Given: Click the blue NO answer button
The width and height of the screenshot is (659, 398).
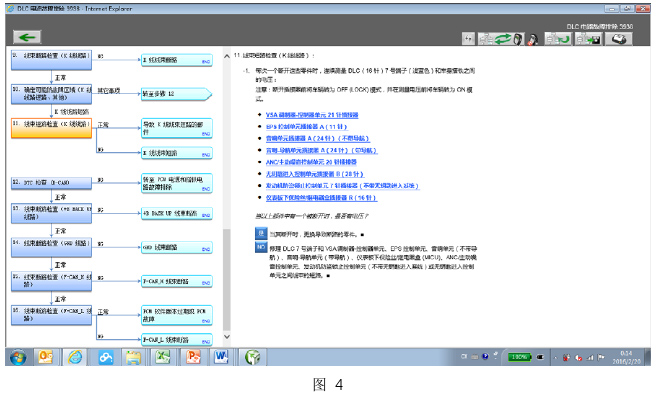Looking at the screenshot, I should click(x=261, y=247).
